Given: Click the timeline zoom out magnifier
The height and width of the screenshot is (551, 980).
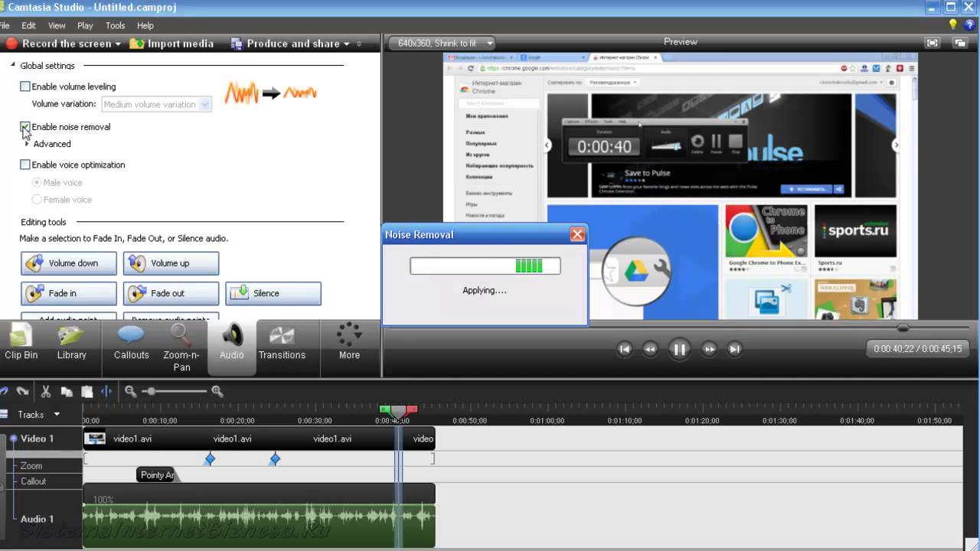Looking at the screenshot, I should (130, 391).
